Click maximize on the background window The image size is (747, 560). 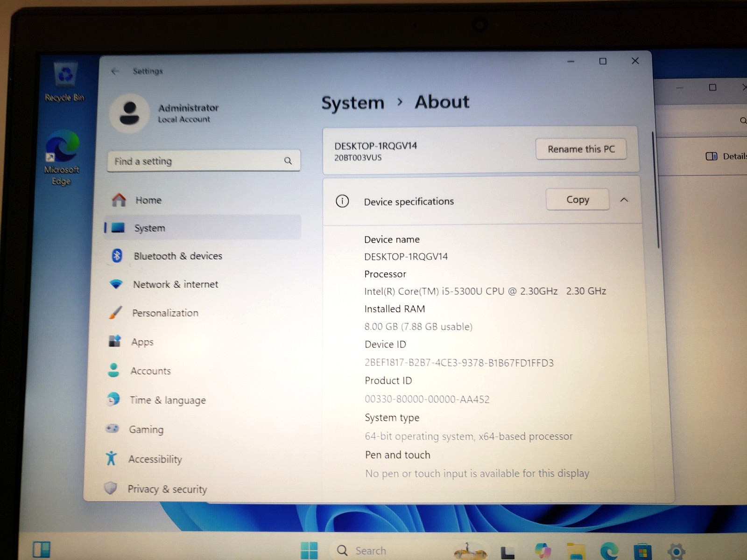[712, 87]
